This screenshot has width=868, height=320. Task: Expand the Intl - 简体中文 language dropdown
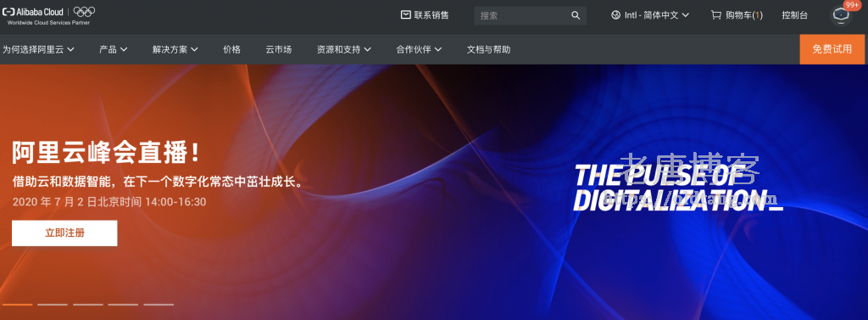click(x=650, y=15)
